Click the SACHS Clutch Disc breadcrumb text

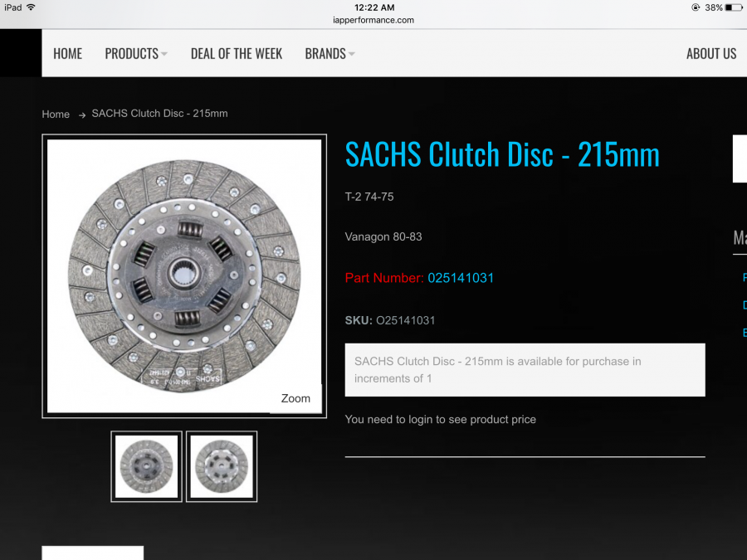(159, 114)
